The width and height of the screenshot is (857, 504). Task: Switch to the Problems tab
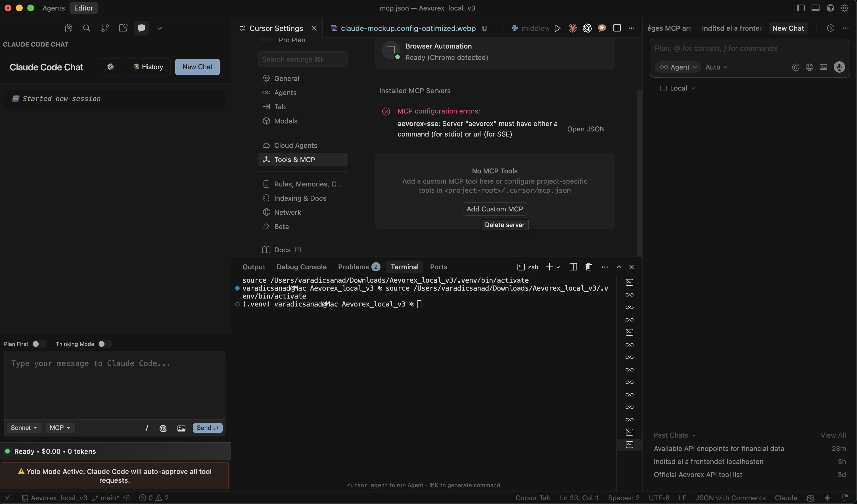pyautogui.click(x=354, y=267)
